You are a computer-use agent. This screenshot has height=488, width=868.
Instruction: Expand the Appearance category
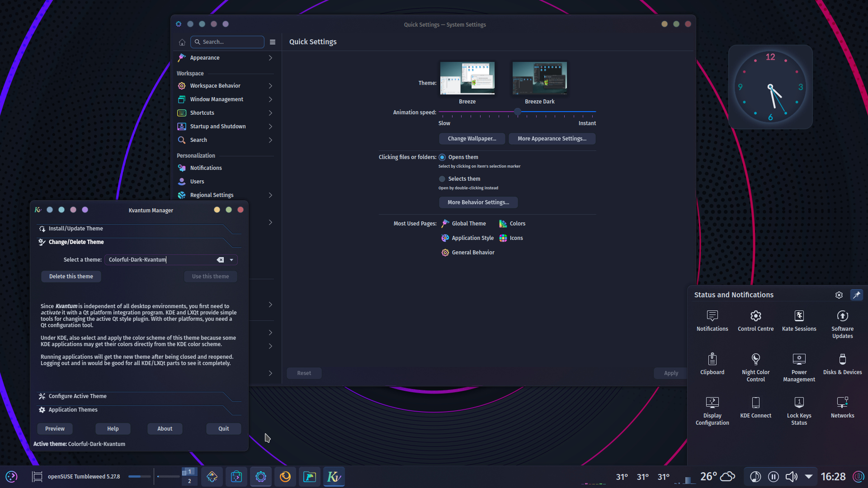click(x=225, y=58)
